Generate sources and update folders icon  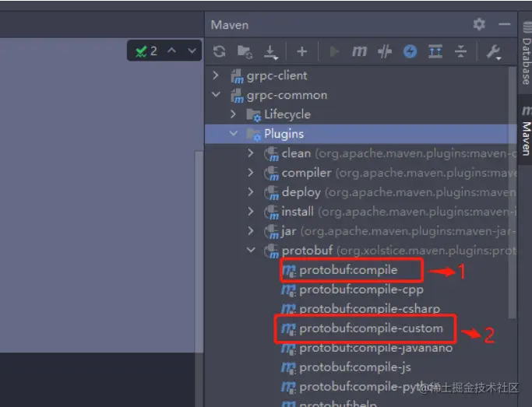[245, 51]
